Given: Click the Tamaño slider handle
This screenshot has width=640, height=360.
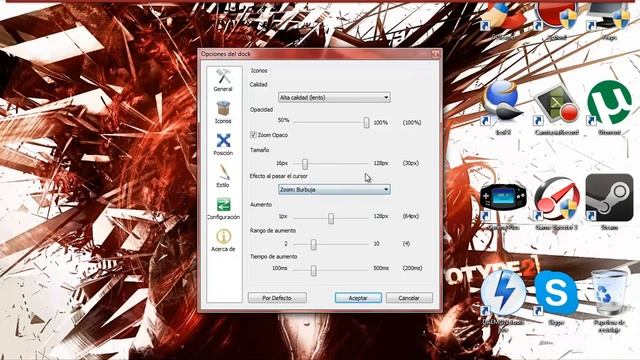Looking at the screenshot, I should (x=305, y=164).
